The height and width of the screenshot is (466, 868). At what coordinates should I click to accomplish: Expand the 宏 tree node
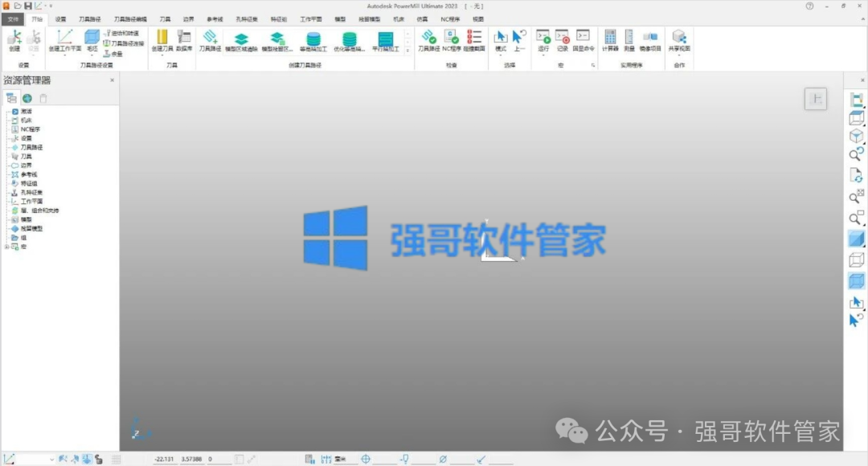tap(6, 247)
